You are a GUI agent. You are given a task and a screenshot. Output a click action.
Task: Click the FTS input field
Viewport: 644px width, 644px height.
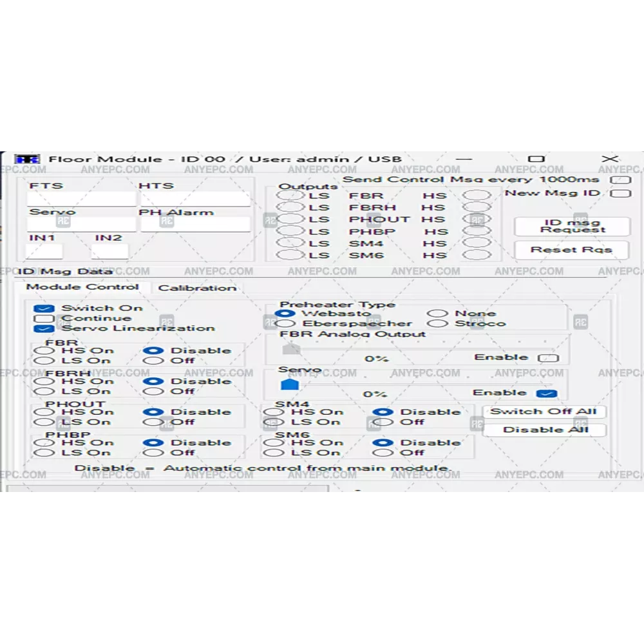(80, 199)
